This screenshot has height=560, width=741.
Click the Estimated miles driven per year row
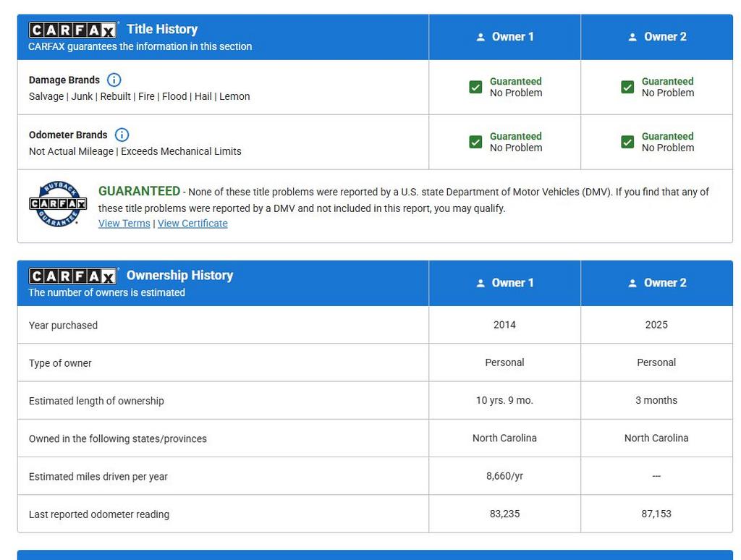click(x=98, y=477)
